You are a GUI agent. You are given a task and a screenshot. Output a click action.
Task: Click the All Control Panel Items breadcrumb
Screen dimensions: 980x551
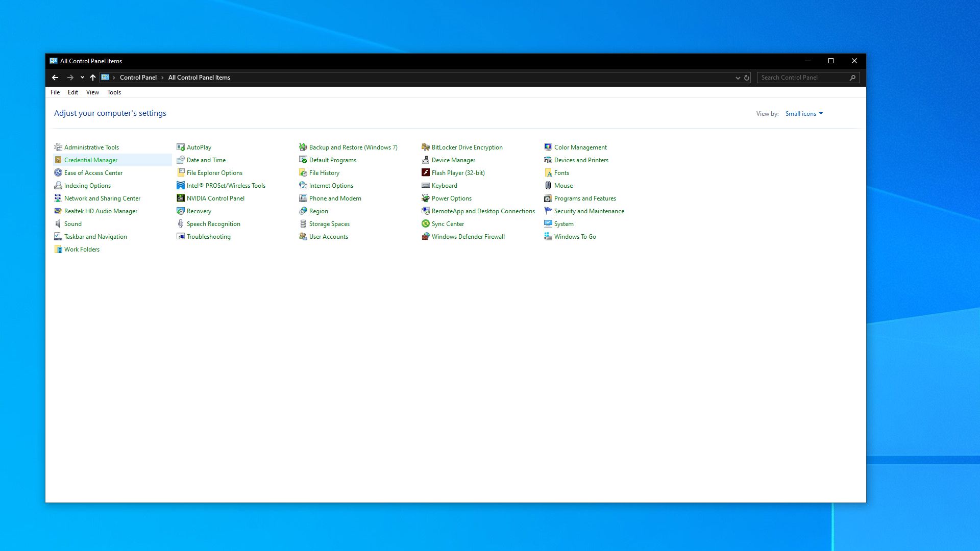pyautogui.click(x=199, y=78)
